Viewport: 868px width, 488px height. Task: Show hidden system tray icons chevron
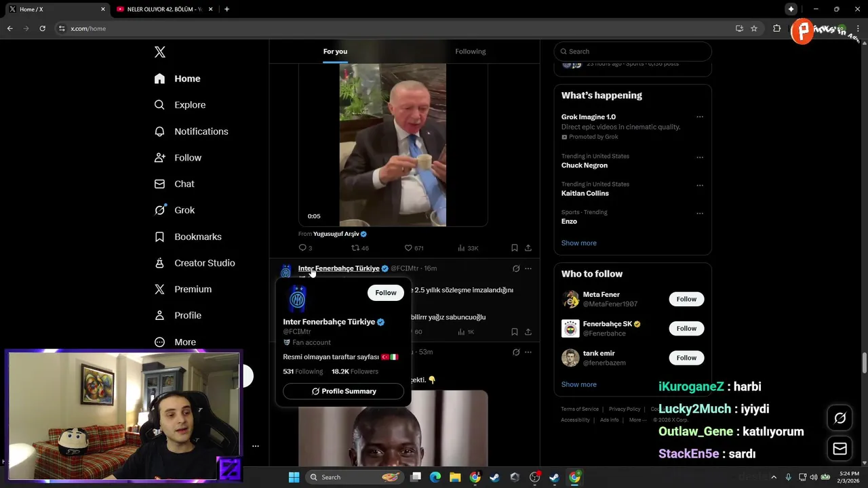(x=774, y=477)
